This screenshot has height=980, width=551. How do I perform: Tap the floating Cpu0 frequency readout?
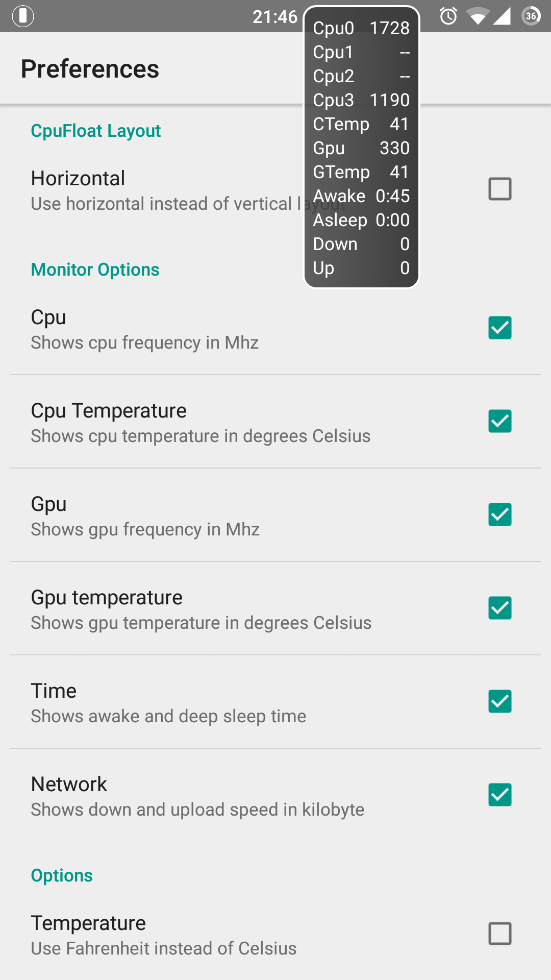point(361,28)
